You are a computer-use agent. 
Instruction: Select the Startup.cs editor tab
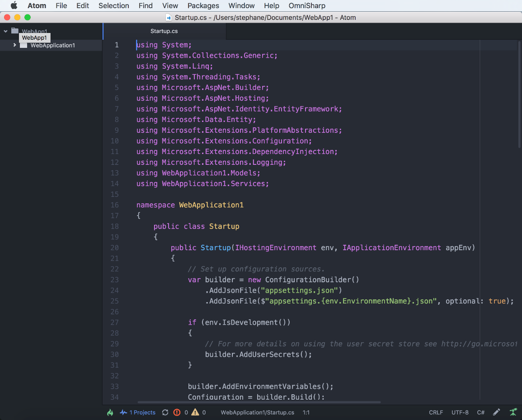pyautogui.click(x=164, y=31)
